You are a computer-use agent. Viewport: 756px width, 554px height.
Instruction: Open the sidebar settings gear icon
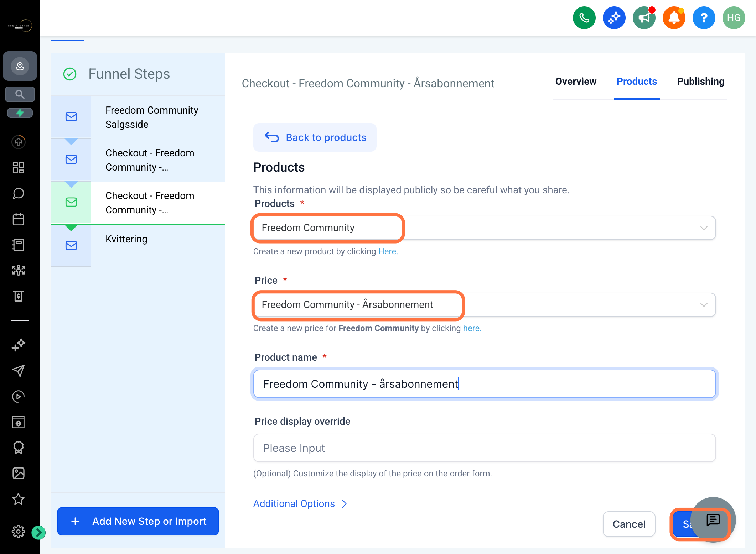pyautogui.click(x=19, y=532)
